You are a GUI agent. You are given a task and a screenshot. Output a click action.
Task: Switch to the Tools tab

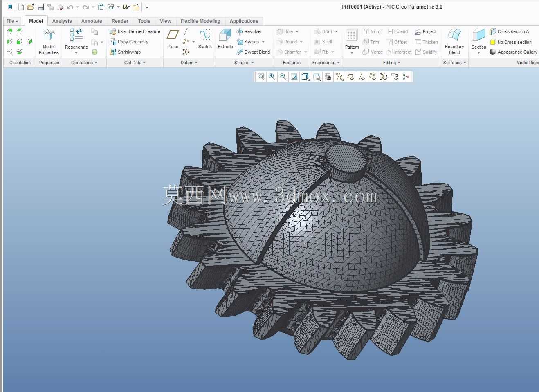[144, 21]
